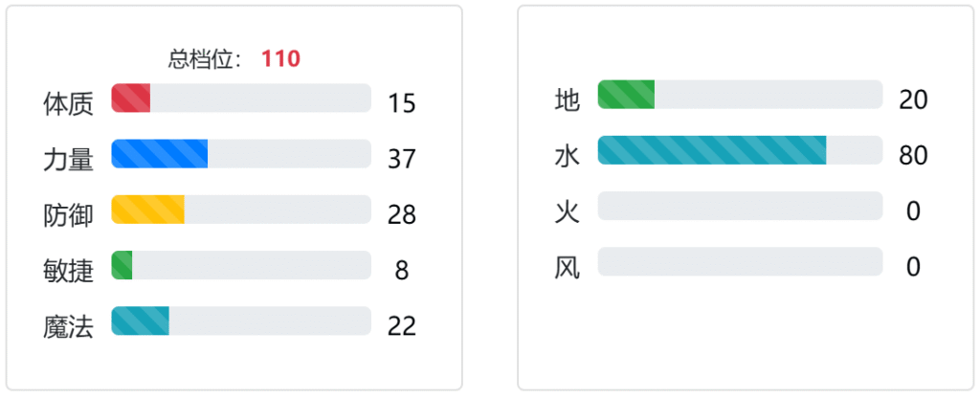
Task: Select the red total value 110
Action: (280, 58)
